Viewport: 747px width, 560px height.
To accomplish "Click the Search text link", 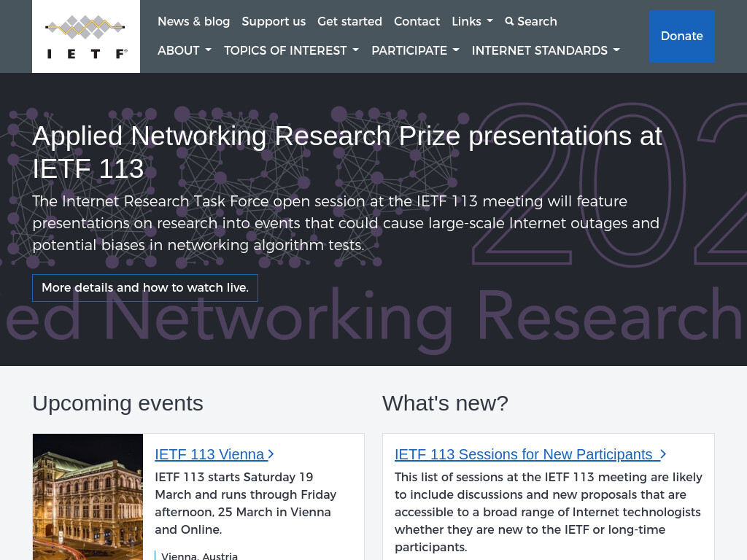I will pyautogui.click(x=537, y=21).
